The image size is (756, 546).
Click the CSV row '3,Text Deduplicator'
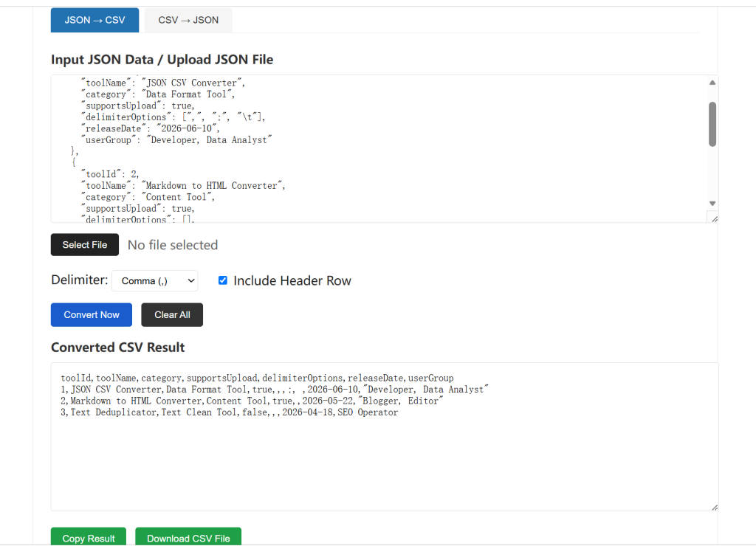pyautogui.click(x=230, y=412)
